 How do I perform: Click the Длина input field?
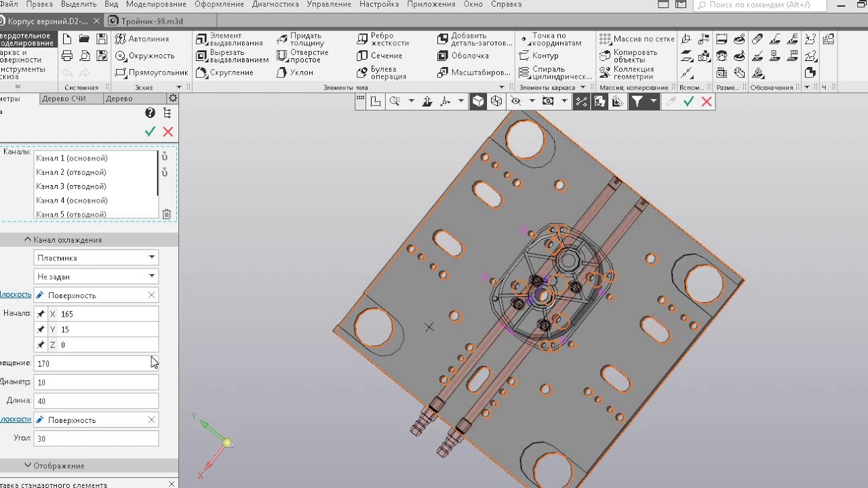96,401
